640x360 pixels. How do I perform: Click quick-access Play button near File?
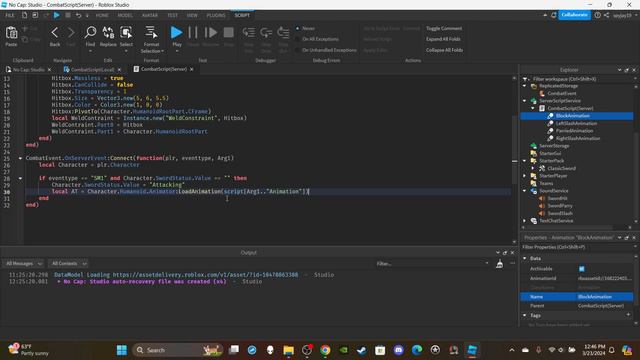[57, 15]
